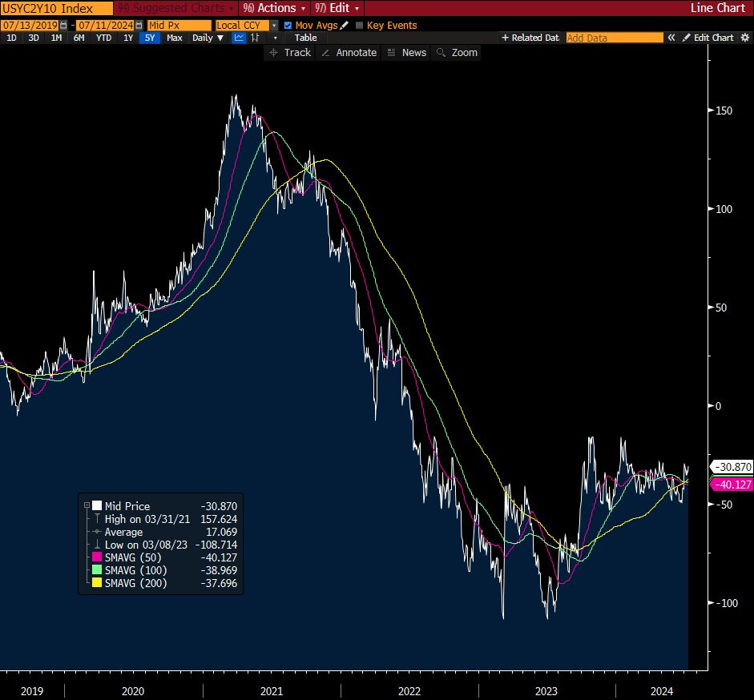Select the 1D range tab
Image resolution: width=754 pixels, height=700 pixels.
(11, 38)
